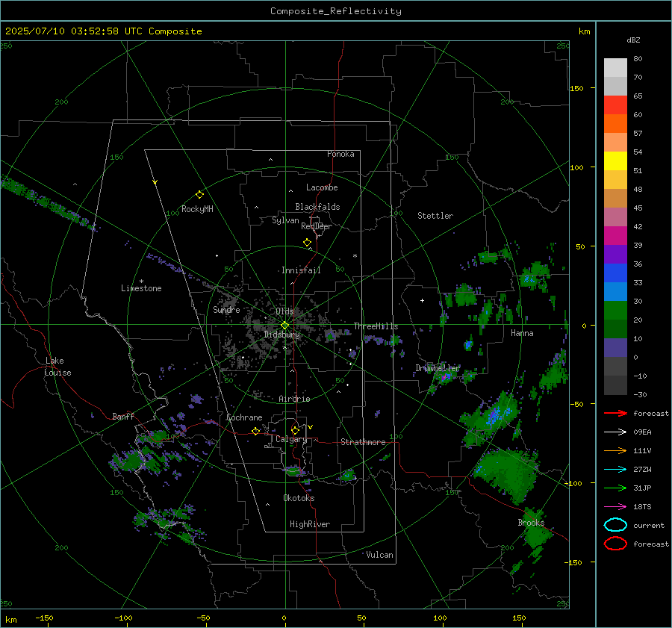Select the Blackfalds label

point(317,207)
